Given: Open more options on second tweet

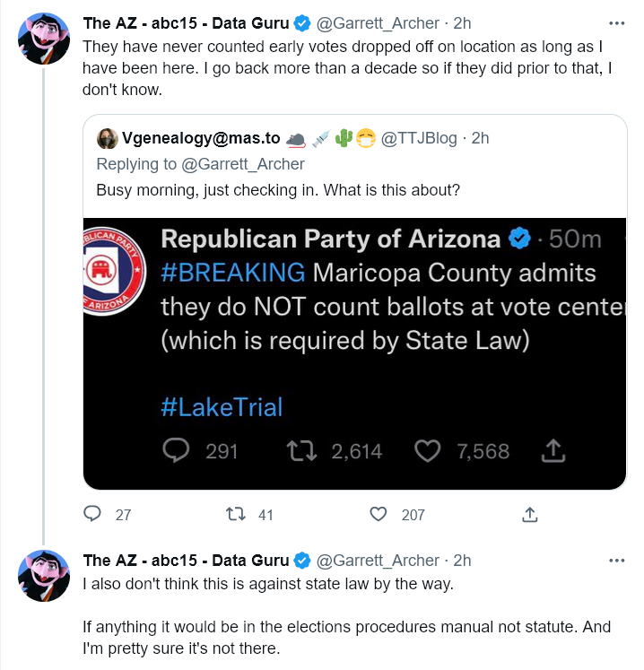Looking at the screenshot, I should tap(617, 561).
